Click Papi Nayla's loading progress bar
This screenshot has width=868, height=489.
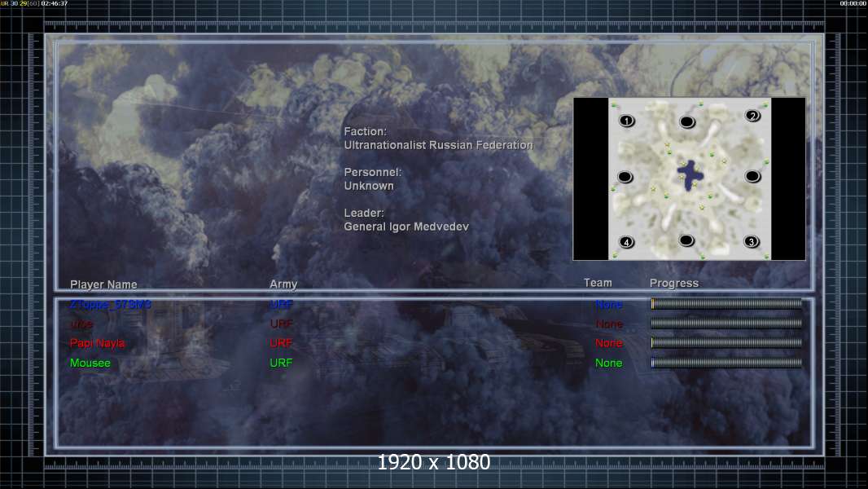[726, 343]
